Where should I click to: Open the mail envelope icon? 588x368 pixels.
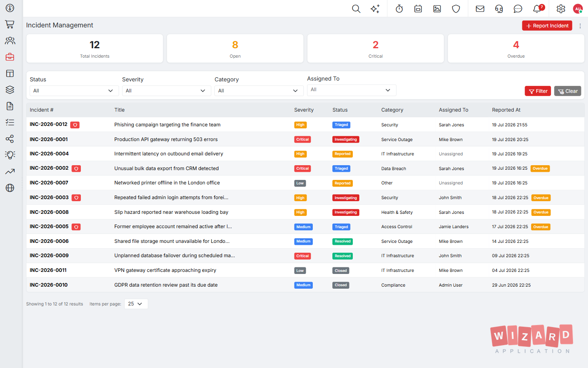tap(480, 9)
